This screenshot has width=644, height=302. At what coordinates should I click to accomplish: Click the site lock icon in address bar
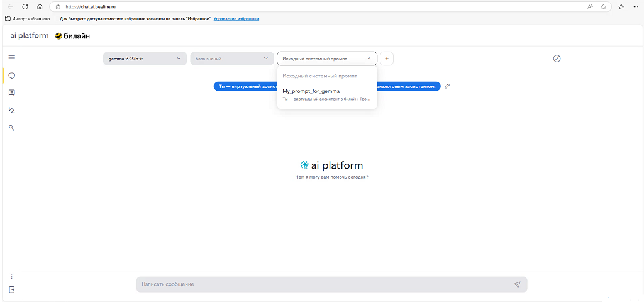pyautogui.click(x=58, y=6)
